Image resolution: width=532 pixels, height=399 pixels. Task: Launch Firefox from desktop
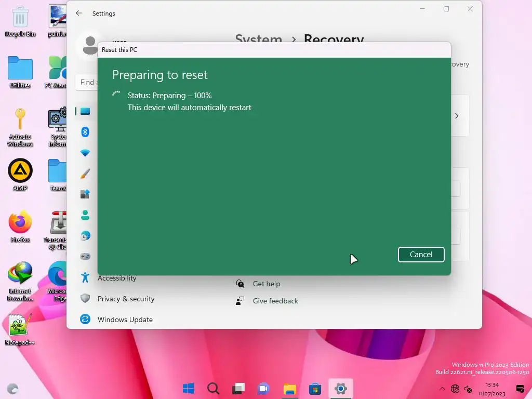point(20,227)
